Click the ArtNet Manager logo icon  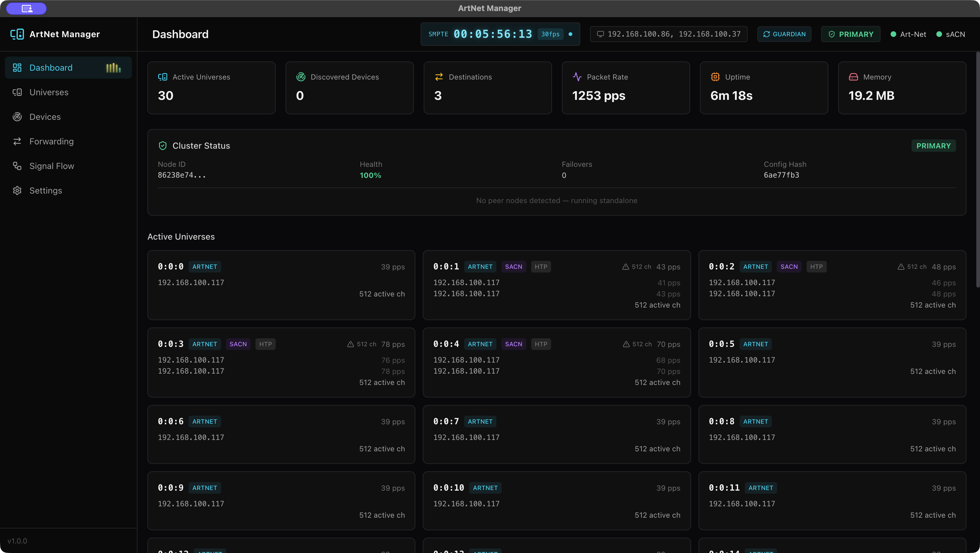tap(17, 34)
